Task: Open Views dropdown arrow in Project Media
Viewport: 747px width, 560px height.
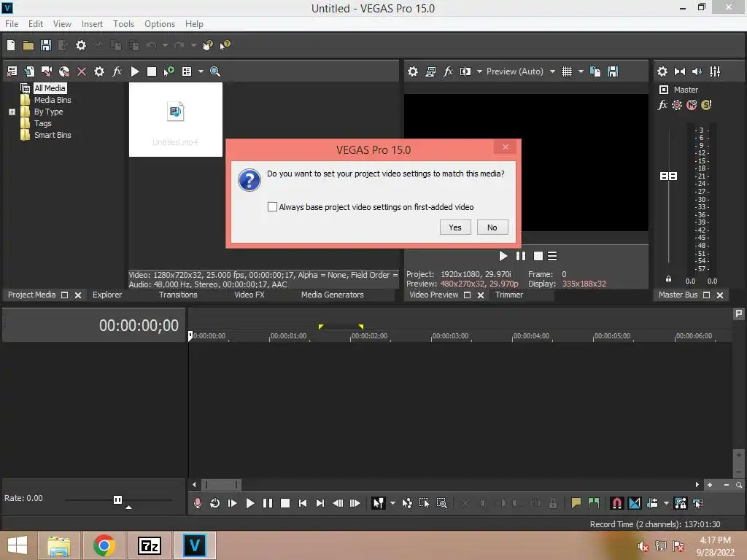Action: coord(201,71)
